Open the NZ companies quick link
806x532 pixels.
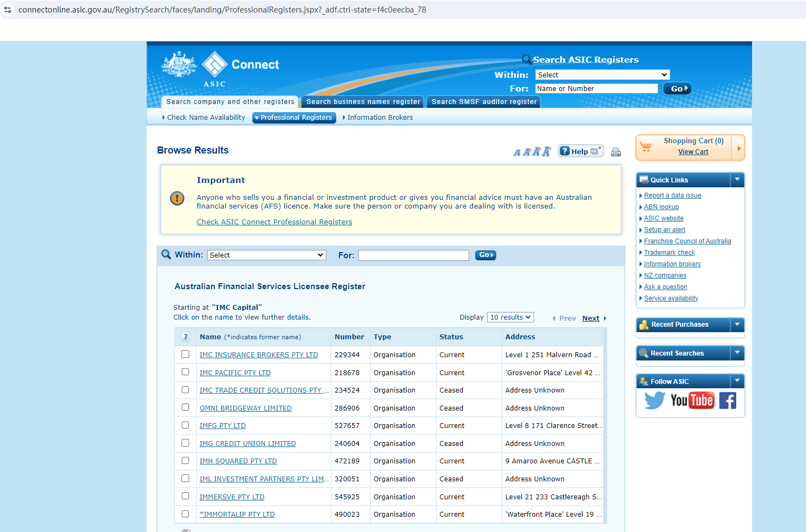pos(665,276)
